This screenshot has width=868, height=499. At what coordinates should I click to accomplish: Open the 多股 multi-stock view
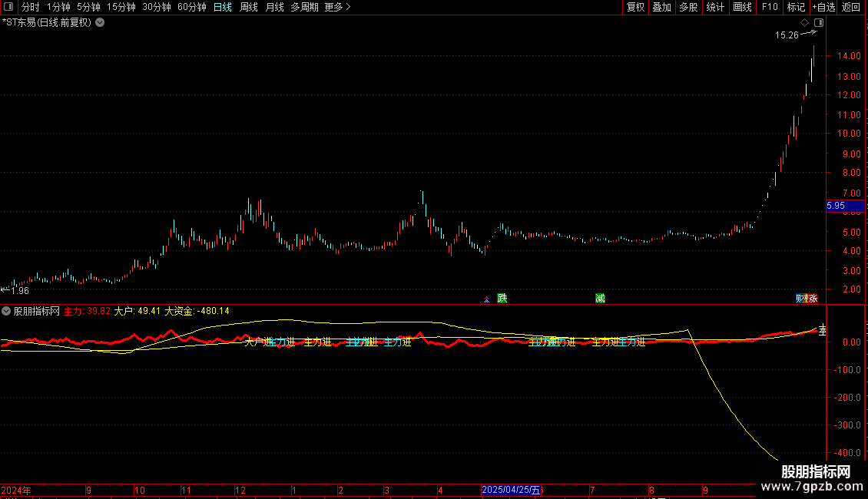689,7
